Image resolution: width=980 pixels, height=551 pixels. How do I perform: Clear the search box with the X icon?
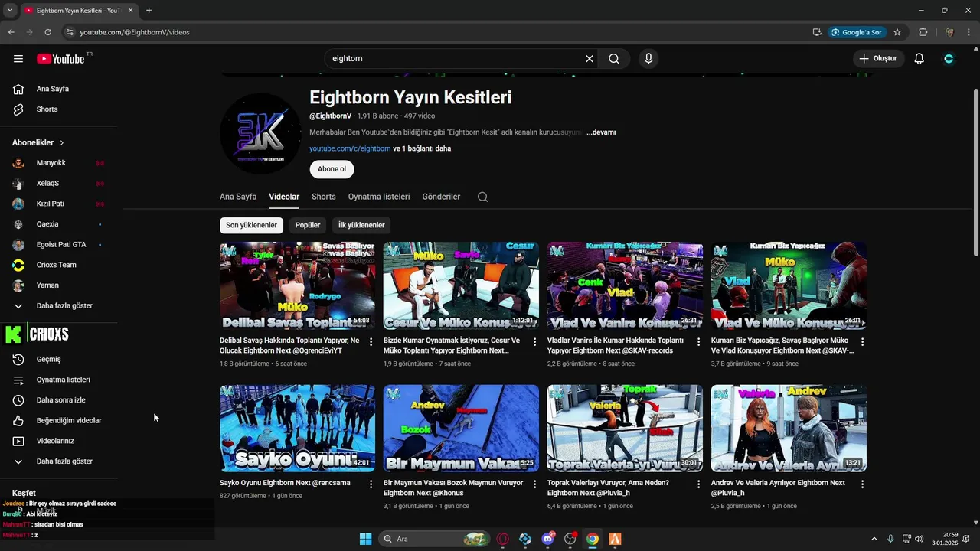tap(590, 59)
